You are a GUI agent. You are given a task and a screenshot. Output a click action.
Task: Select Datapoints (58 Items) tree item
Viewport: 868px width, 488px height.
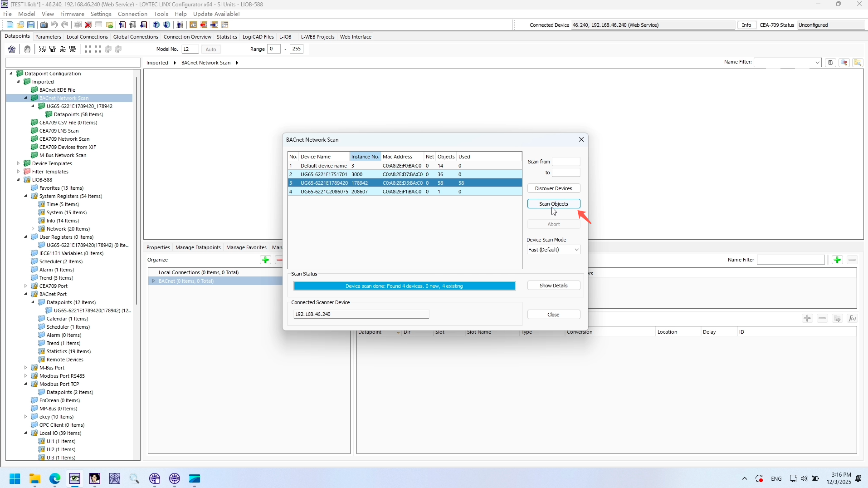pyautogui.click(x=78, y=114)
